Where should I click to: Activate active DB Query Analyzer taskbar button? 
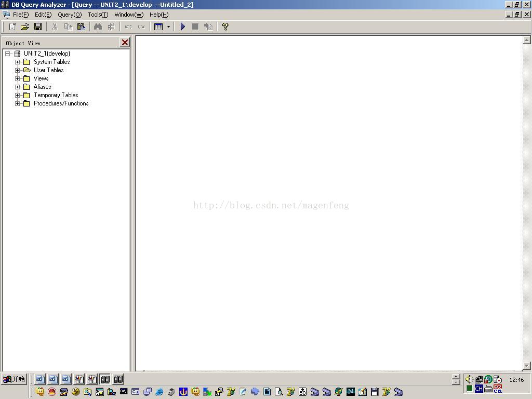pyautogui.click(x=105, y=379)
